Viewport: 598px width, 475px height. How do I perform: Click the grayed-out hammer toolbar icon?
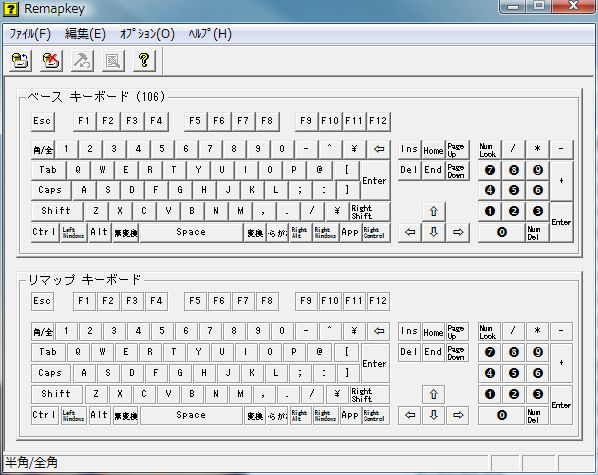click(82, 60)
